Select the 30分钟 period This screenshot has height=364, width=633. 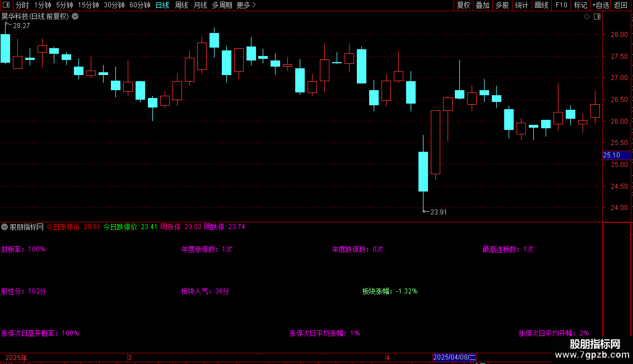[114, 5]
